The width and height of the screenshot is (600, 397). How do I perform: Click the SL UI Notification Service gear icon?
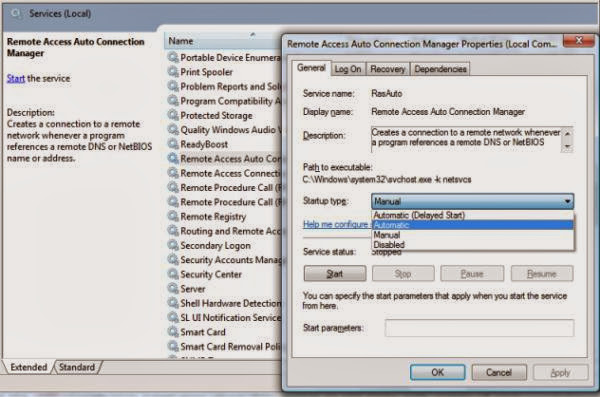(173, 317)
